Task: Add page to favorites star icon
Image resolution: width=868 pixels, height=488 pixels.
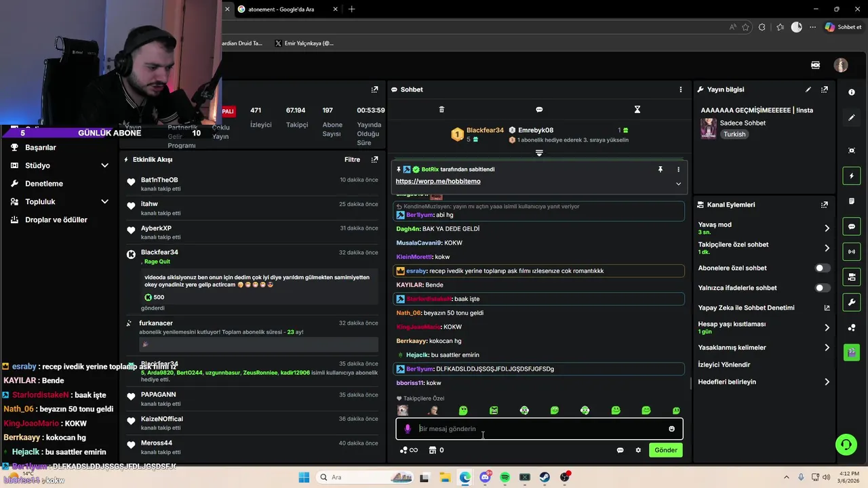Action: click(x=746, y=27)
